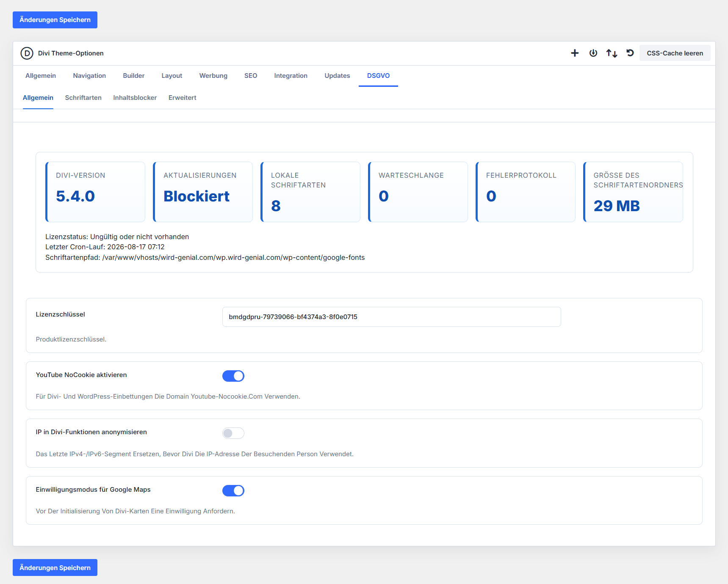Click the Lizenzschlüssel input field
The height and width of the screenshot is (584, 728).
tap(392, 317)
